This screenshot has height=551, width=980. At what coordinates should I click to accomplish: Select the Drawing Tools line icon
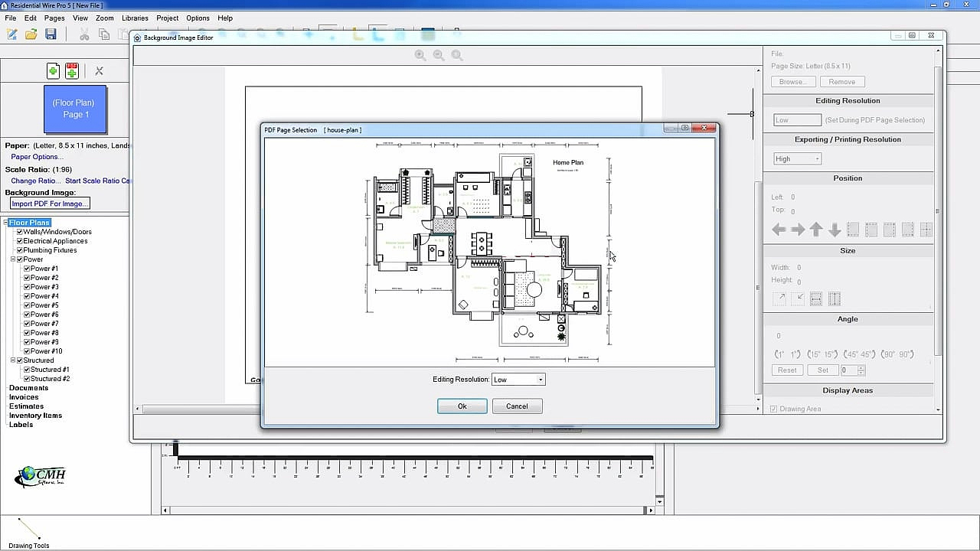click(x=29, y=529)
